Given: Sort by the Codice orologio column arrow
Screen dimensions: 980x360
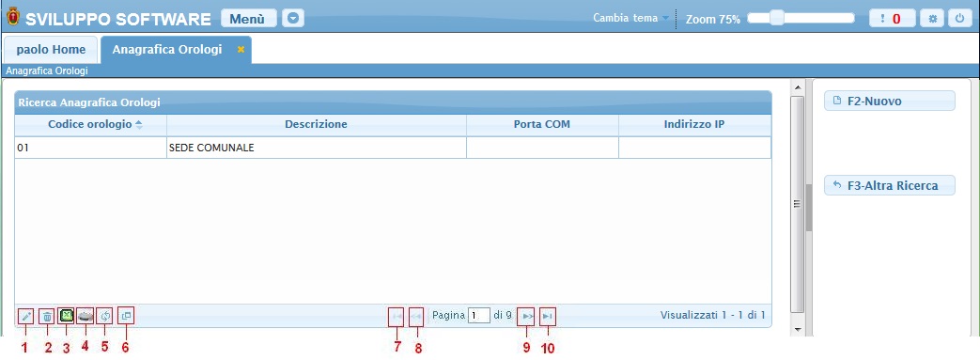Looking at the screenshot, I should 139,124.
